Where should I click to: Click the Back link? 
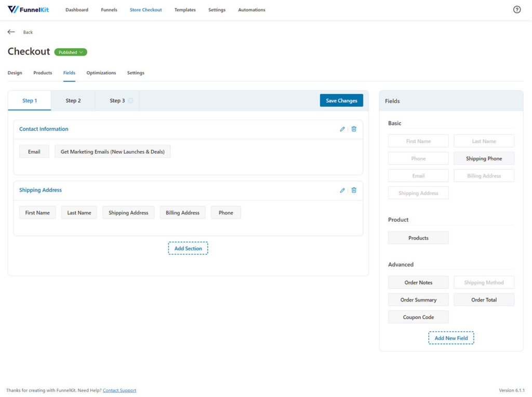pos(28,32)
